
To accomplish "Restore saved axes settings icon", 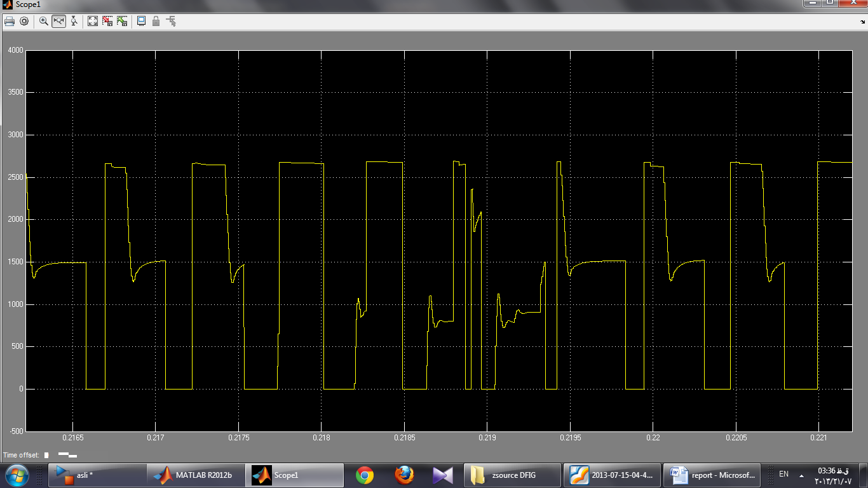I will (122, 21).
